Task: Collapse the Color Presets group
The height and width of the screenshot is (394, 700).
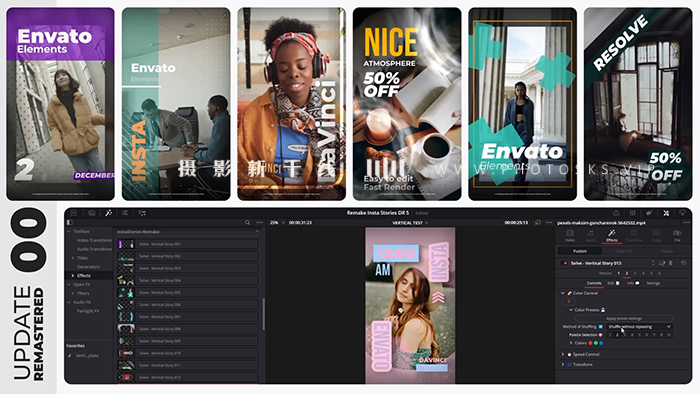Action: point(571,310)
